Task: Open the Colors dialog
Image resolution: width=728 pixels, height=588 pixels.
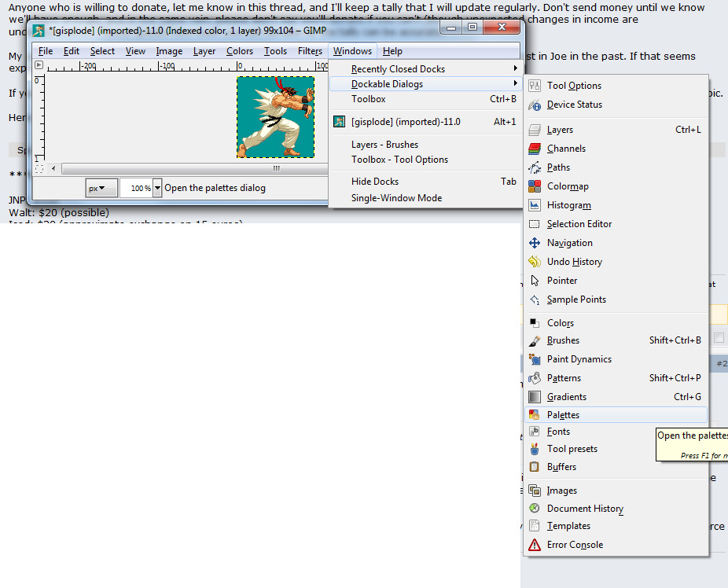Action: point(616,322)
